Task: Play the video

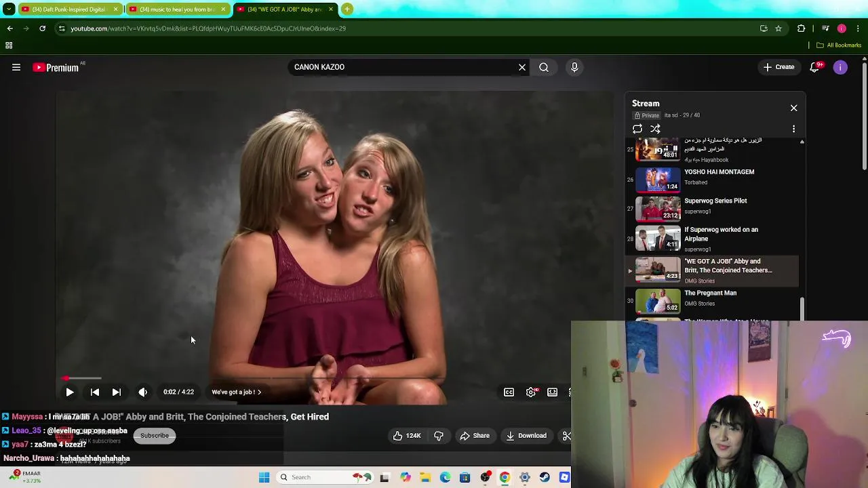Action: [69, 392]
